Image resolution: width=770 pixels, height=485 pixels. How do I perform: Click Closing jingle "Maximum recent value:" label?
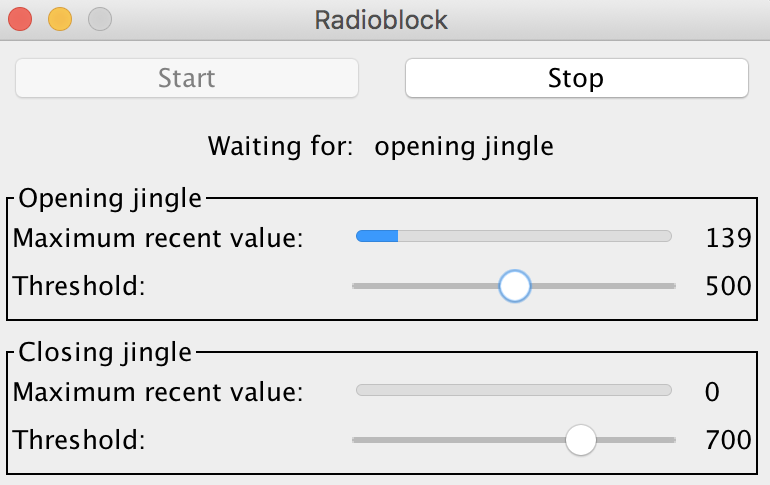(x=157, y=391)
